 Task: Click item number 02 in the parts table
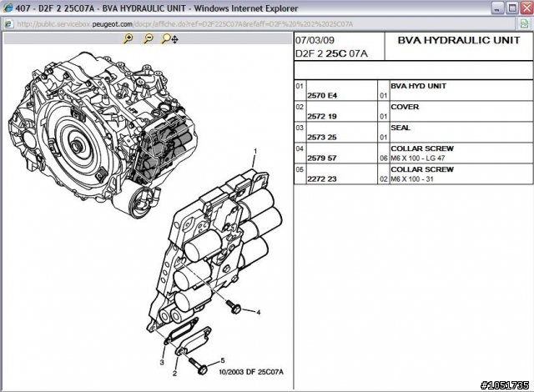click(x=300, y=107)
